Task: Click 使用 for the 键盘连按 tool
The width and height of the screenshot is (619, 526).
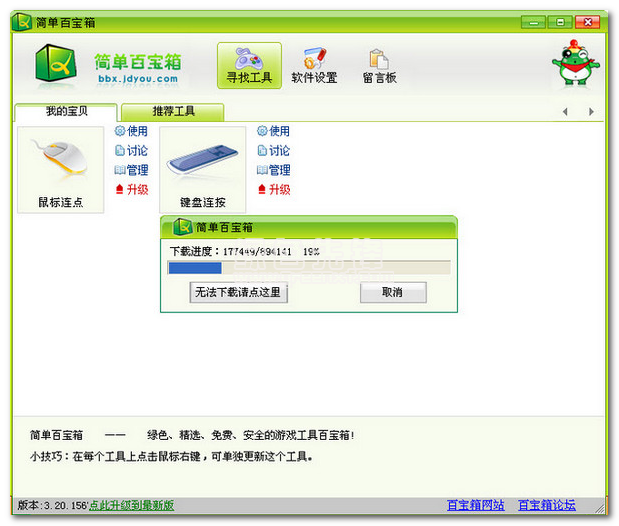Action: 274,131
